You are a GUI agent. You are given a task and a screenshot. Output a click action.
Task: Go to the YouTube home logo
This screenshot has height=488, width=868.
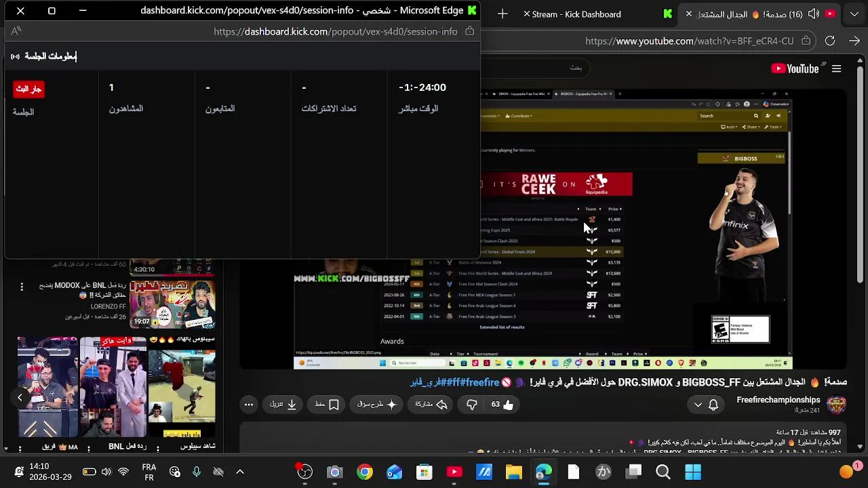click(795, 68)
